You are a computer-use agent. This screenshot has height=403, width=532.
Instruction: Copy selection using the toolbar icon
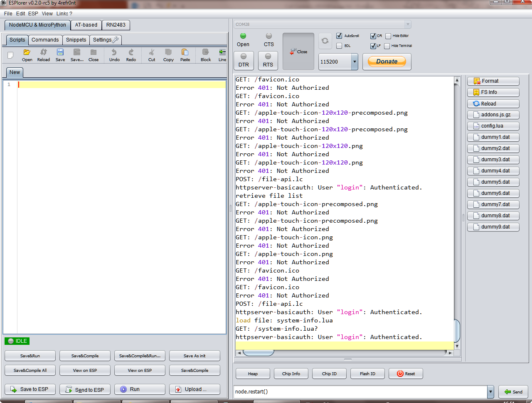click(x=168, y=55)
